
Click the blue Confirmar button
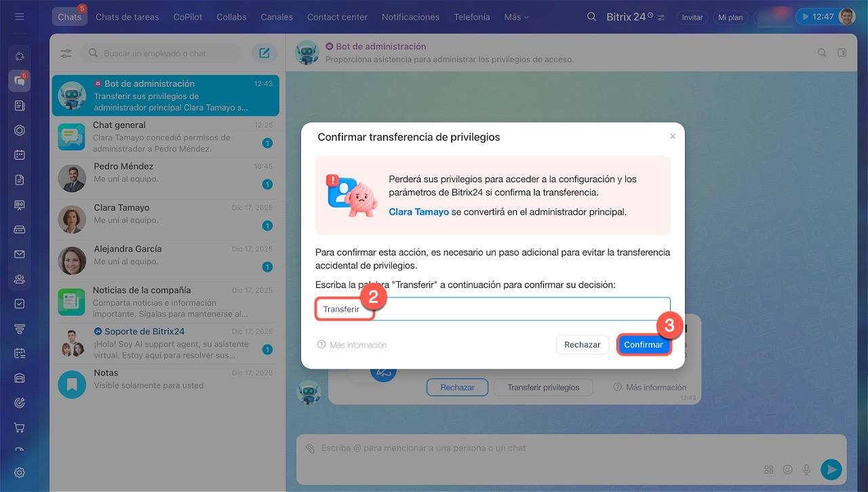[644, 345]
